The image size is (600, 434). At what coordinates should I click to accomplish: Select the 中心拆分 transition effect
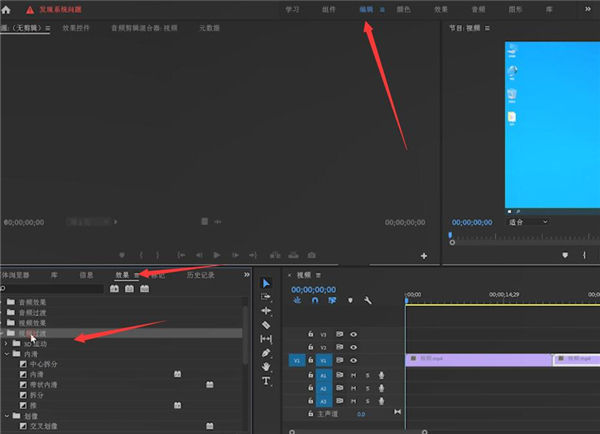tap(46, 364)
